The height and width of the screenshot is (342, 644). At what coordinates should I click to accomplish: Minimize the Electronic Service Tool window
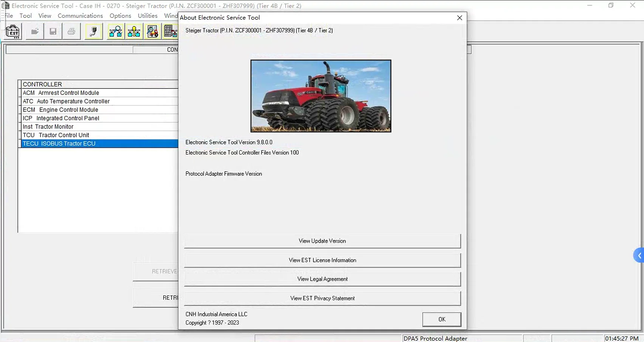pos(590,5)
